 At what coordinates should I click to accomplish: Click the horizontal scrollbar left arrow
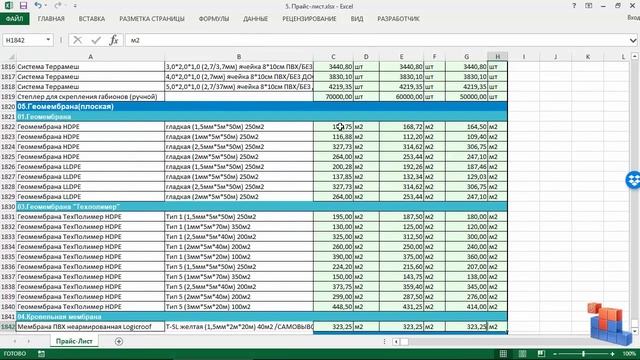pyautogui.click(x=396, y=341)
